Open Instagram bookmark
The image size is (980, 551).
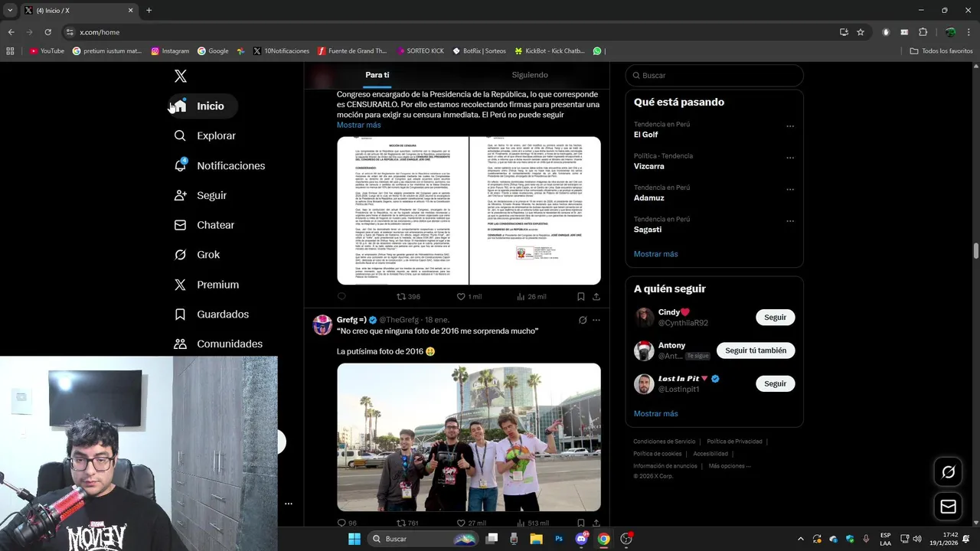pyautogui.click(x=170, y=51)
